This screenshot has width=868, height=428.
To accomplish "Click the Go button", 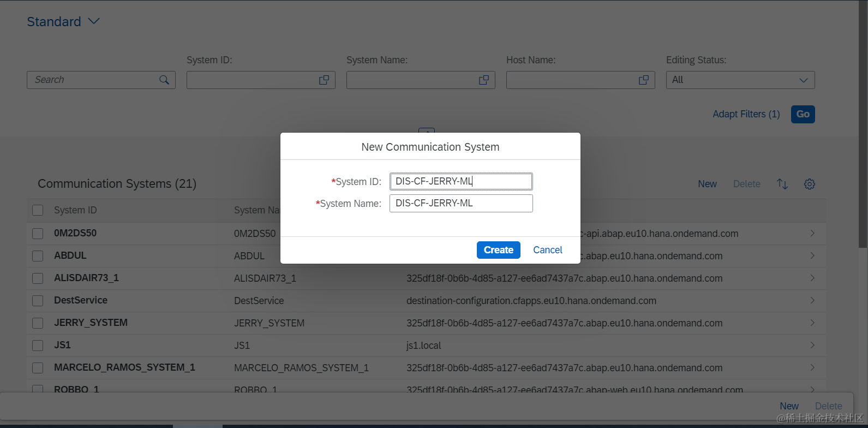I will 803,114.
